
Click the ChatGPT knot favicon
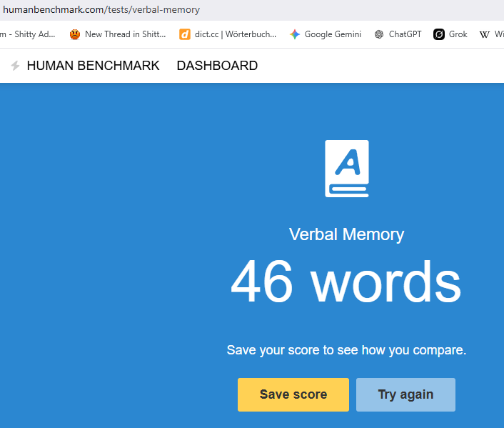click(x=379, y=34)
